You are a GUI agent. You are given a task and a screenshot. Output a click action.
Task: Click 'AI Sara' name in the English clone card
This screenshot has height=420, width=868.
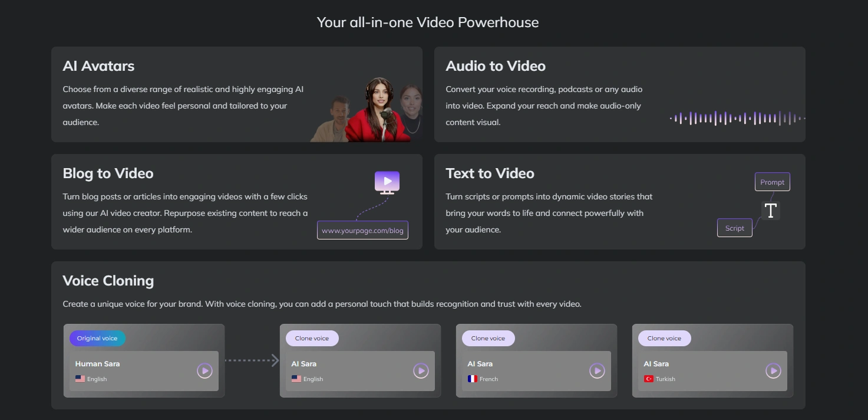tap(304, 364)
